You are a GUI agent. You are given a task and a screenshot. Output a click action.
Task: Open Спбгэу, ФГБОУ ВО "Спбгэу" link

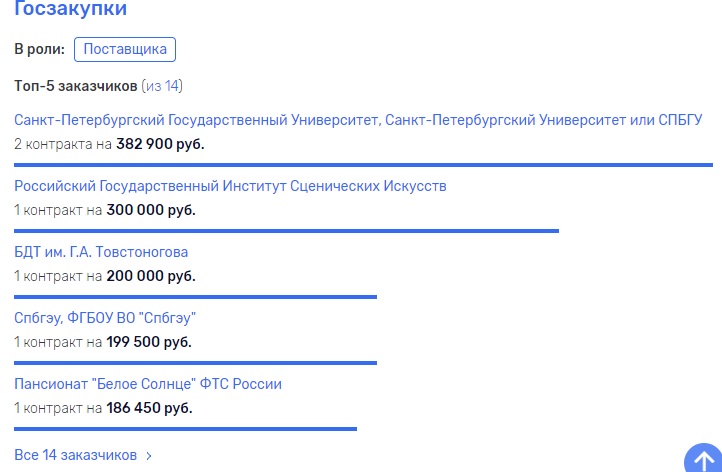pos(105,318)
